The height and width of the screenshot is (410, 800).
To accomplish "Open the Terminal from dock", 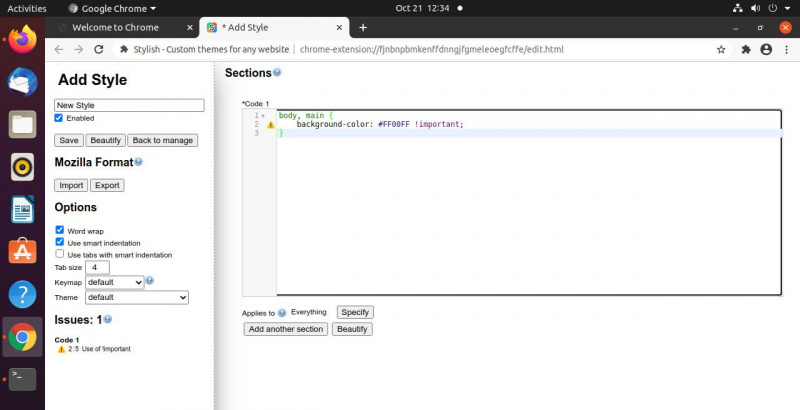I will [22, 379].
